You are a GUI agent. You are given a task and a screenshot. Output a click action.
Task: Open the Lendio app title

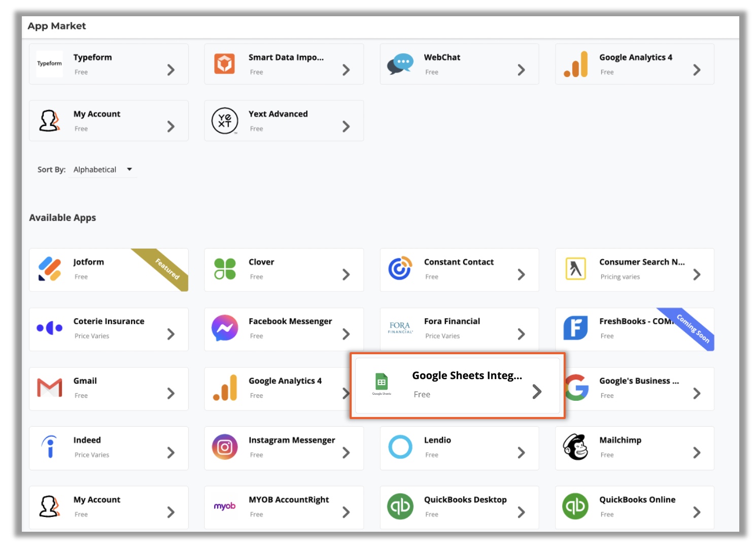437,440
